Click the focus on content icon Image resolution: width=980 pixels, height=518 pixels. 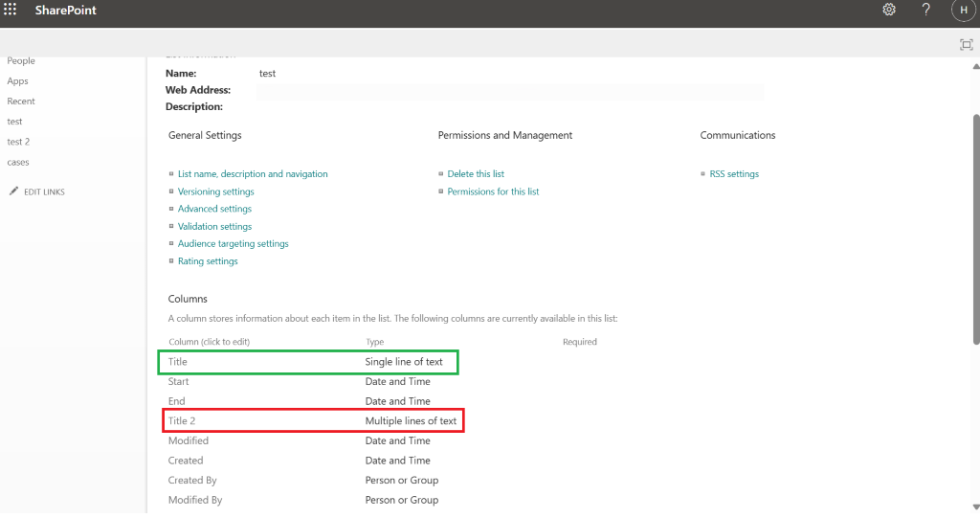(x=967, y=44)
